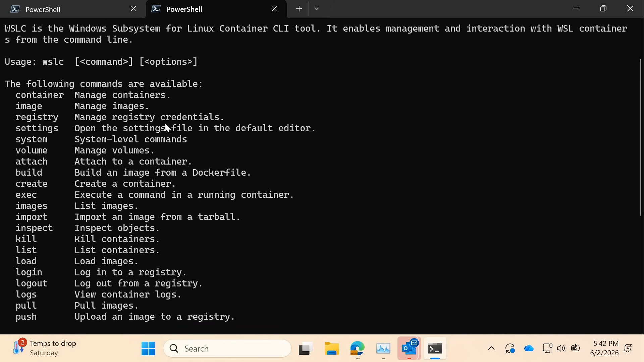The image size is (644, 362).
Task: Open the chart monitor app on taskbar
Action: tap(383, 349)
